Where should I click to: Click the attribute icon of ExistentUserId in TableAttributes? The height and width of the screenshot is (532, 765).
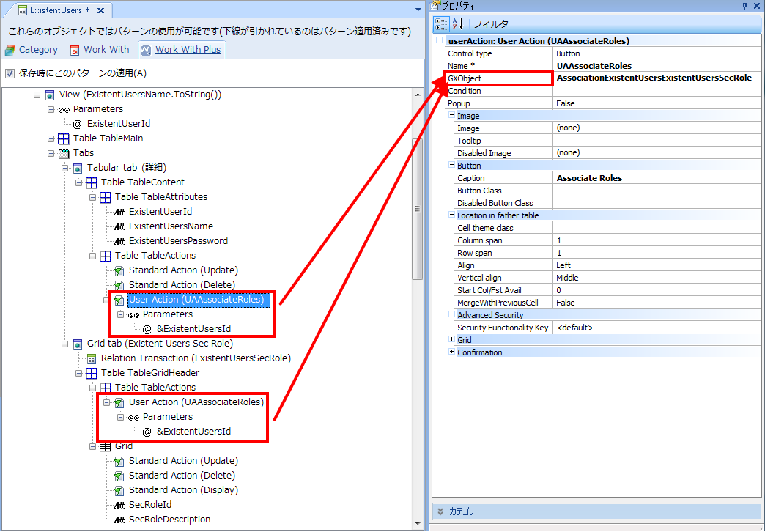(119, 213)
